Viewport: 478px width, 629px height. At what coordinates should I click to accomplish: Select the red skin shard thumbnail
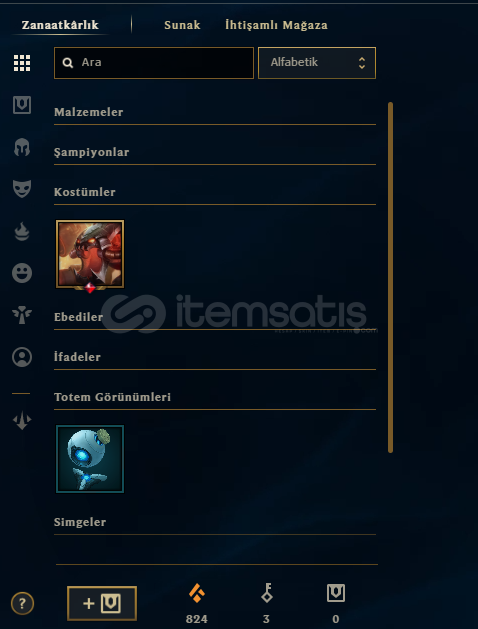[90, 254]
